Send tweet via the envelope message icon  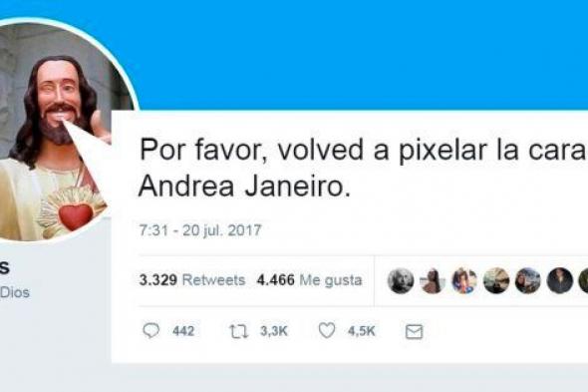click(414, 332)
